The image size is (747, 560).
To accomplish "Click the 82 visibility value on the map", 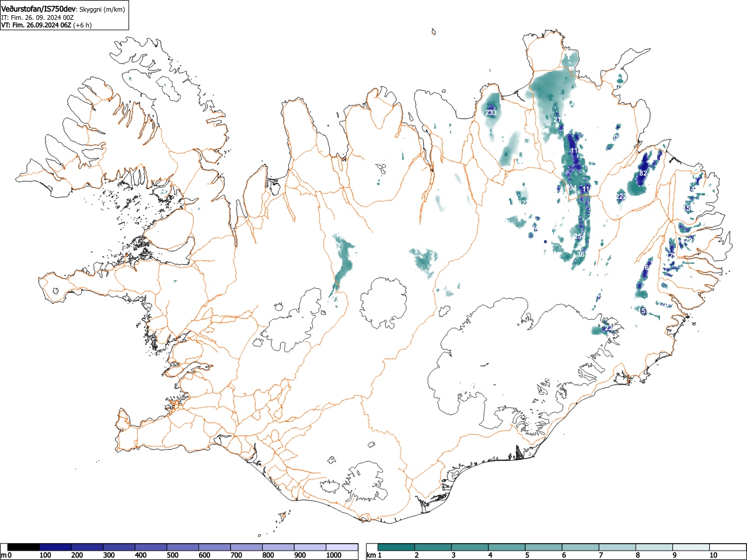I will (643, 173).
